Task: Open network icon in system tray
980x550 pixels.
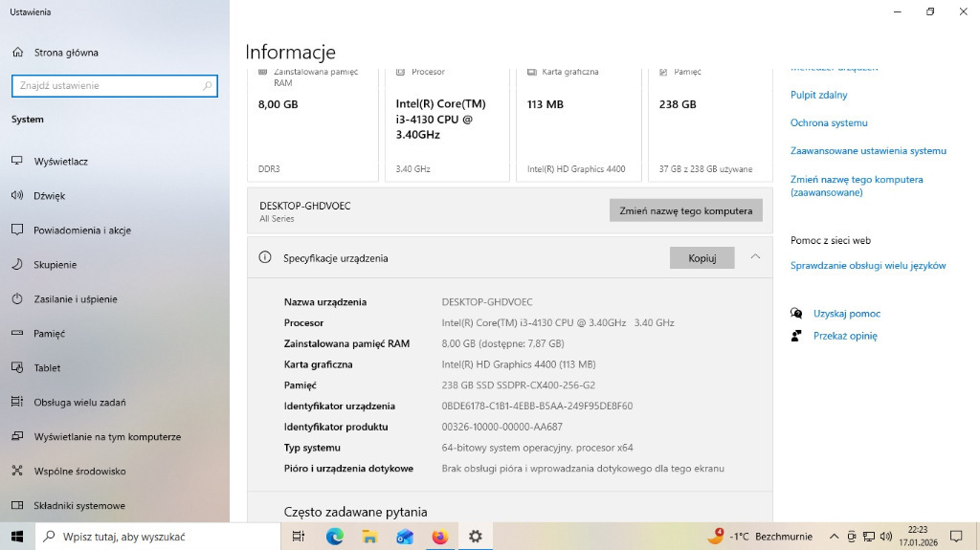Action: 869,537
